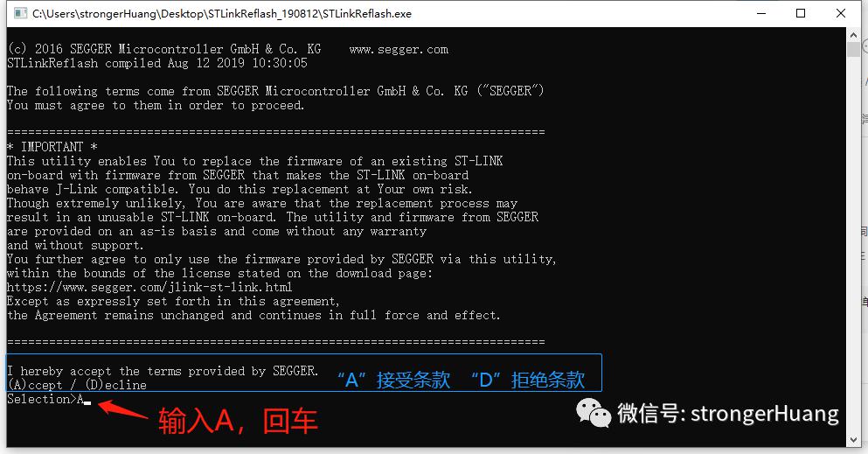Click the console app icon in title bar
The image size is (868, 454).
pos(20,13)
